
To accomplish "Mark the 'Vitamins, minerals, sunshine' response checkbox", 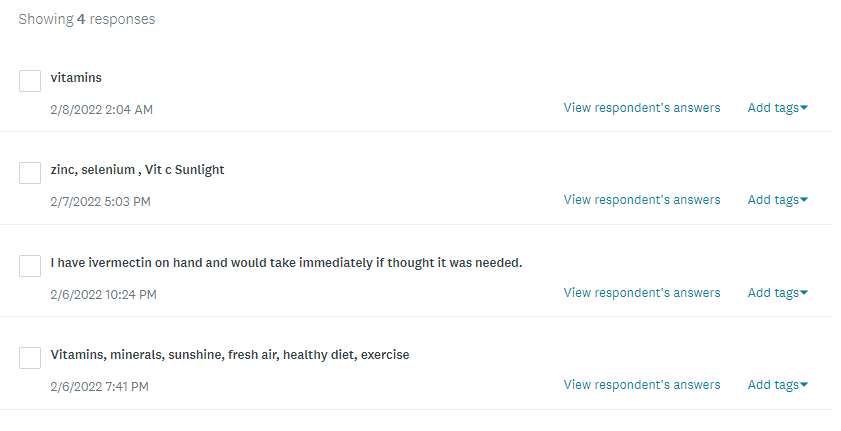I will (30, 358).
